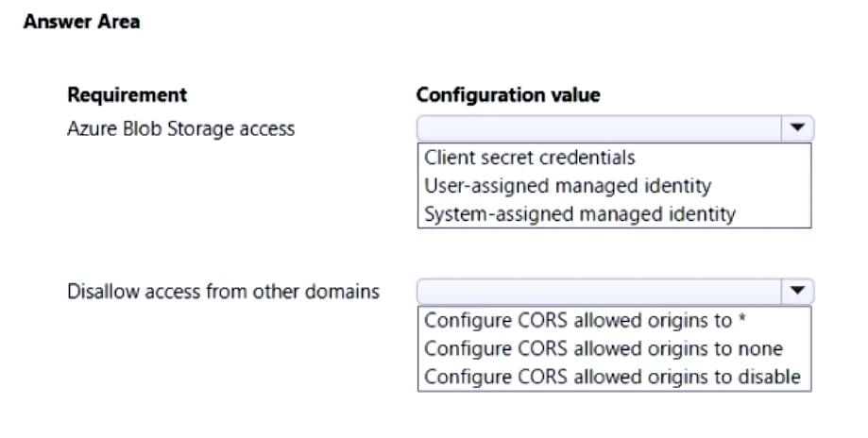Click the Answer Area heading
The height and width of the screenshot is (438, 868).
pos(81,22)
